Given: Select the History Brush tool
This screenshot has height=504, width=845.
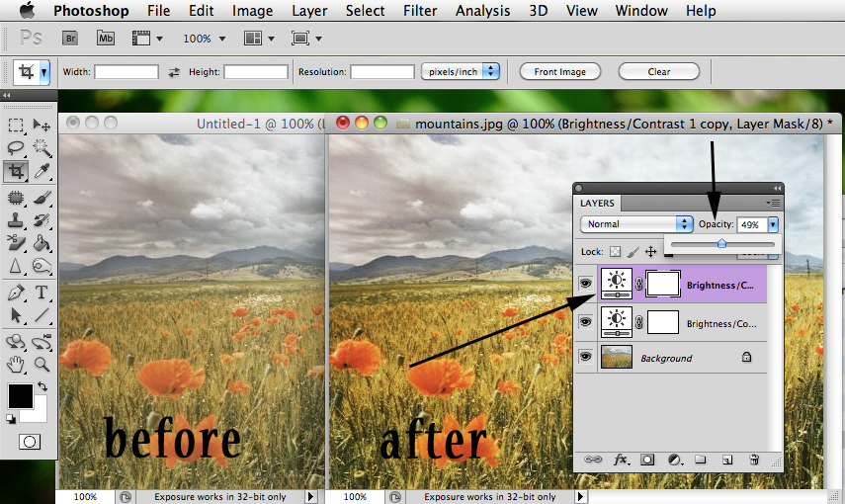Looking at the screenshot, I should click(42, 220).
